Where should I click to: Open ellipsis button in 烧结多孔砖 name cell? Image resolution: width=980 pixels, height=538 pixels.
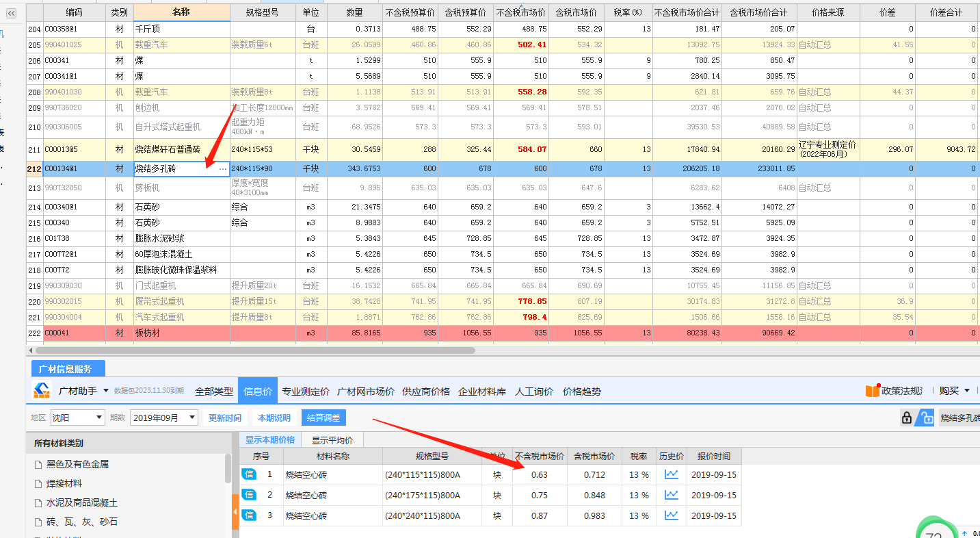click(222, 168)
